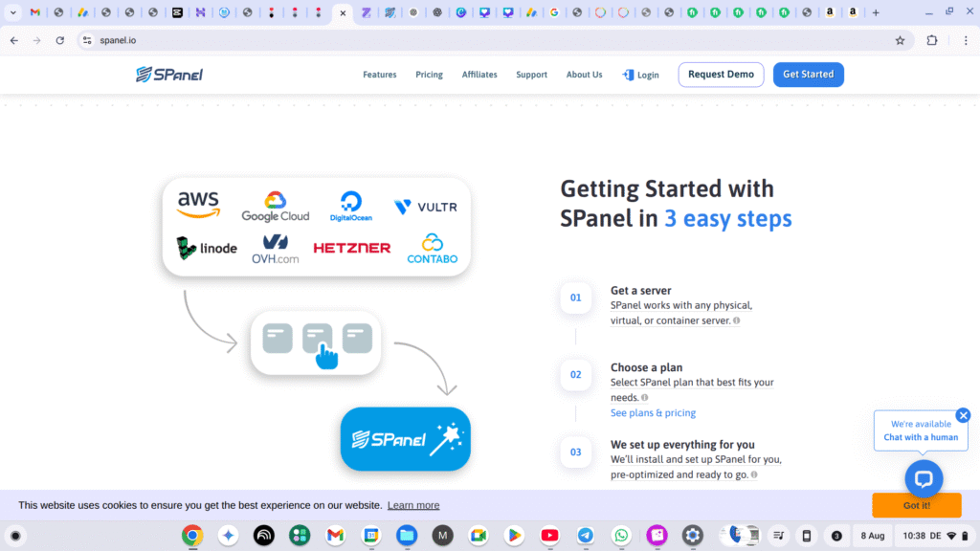Open the phone hub icon in tray
Viewport: 980px width, 551px height.
tap(807, 536)
